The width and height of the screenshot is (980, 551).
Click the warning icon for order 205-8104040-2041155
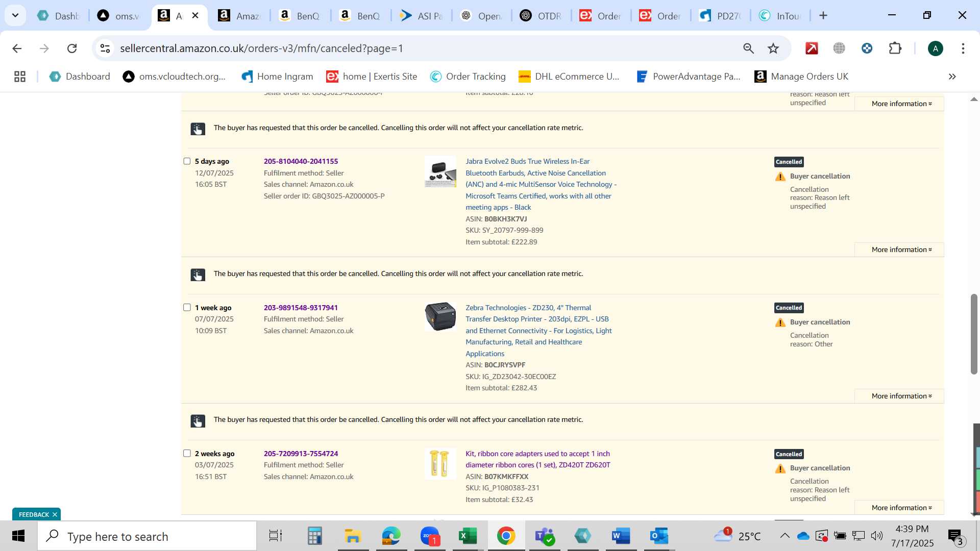(780, 177)
